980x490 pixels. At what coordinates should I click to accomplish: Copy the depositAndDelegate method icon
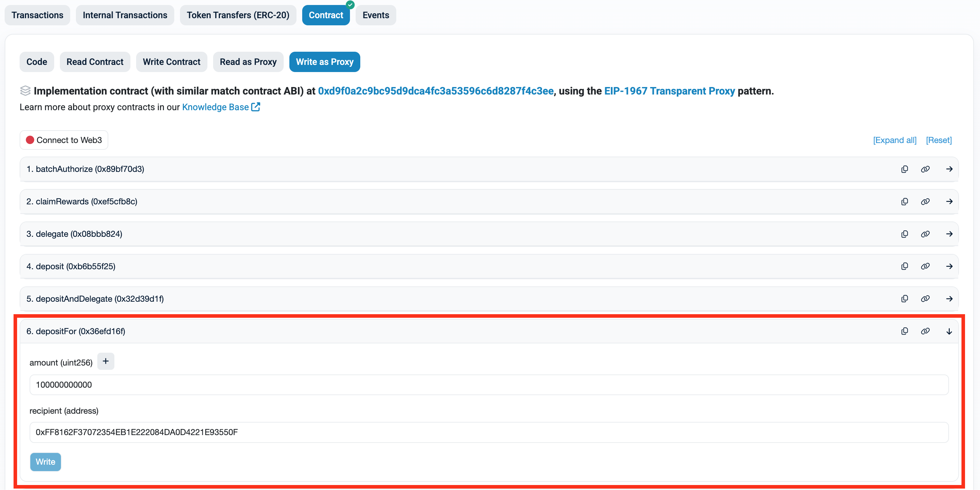905,298
